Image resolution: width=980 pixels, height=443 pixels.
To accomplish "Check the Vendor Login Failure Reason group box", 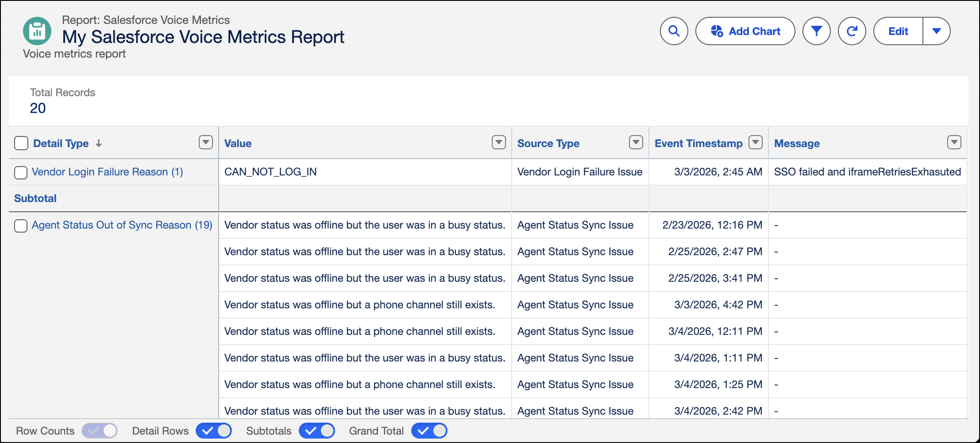I will 21,172.
